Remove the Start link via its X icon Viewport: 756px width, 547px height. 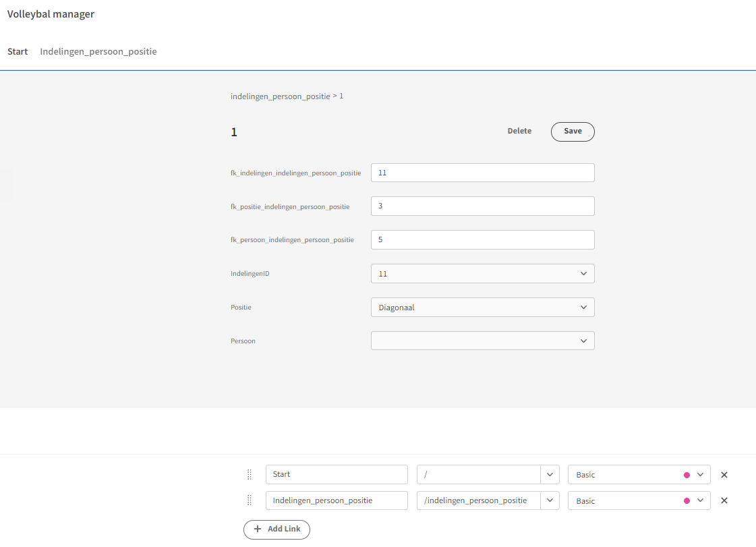pyautogui.click(x=724, y=474)
